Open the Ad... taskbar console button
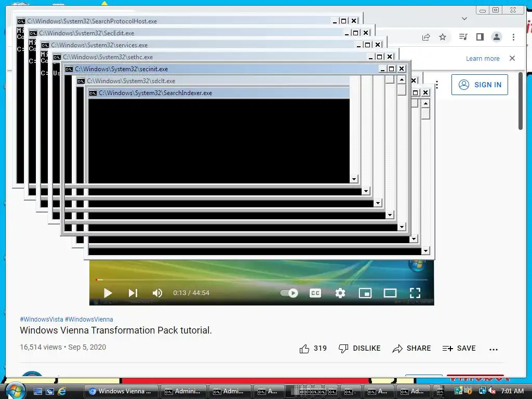The image size is (532, 399). click(x=414, y=391)
